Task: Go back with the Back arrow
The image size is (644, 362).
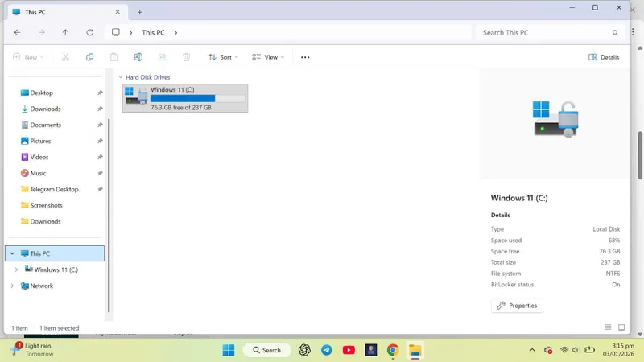Action: [x=17, y=32]
